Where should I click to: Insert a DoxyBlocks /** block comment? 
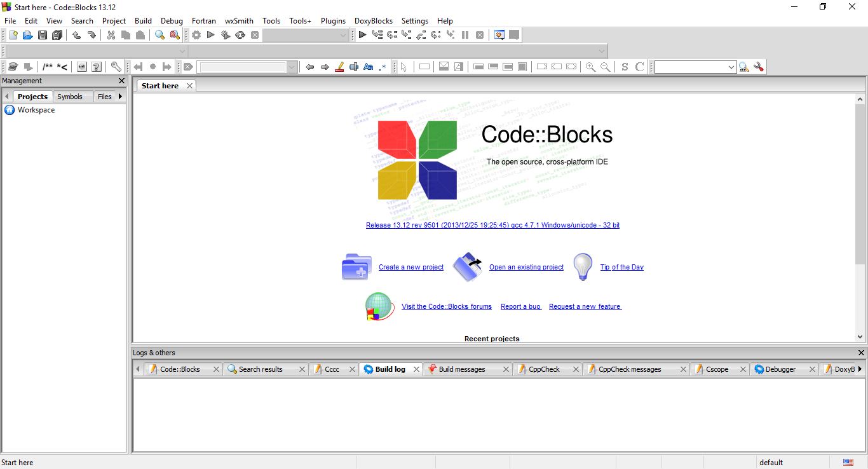click(48, 67)
